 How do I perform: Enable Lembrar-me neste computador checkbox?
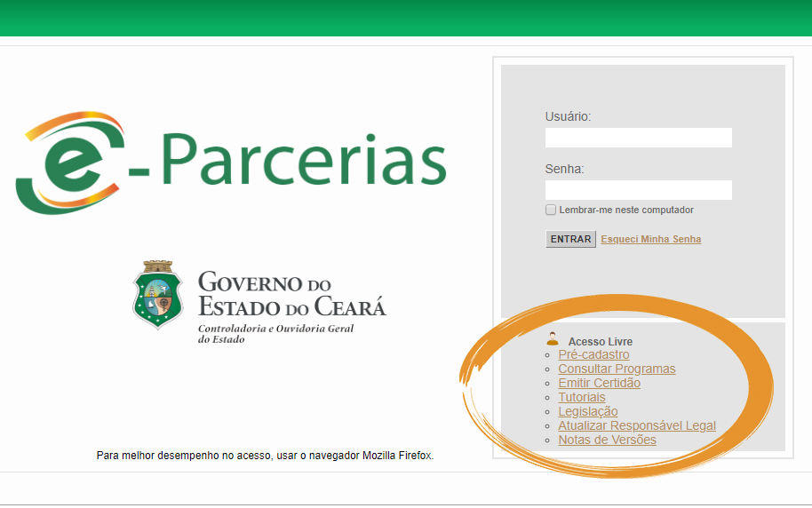551,210
